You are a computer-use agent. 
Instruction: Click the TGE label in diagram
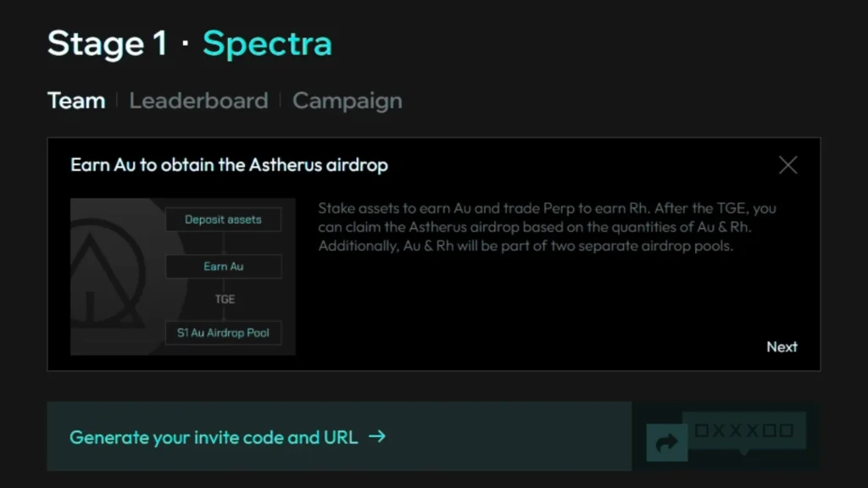[225, 299]
